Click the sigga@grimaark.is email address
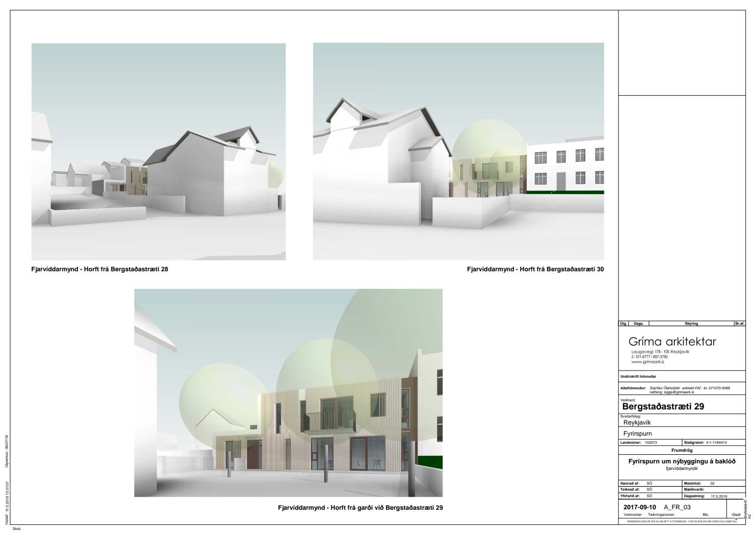The width and height of the screenshot is (756, 535). point(671,391)
